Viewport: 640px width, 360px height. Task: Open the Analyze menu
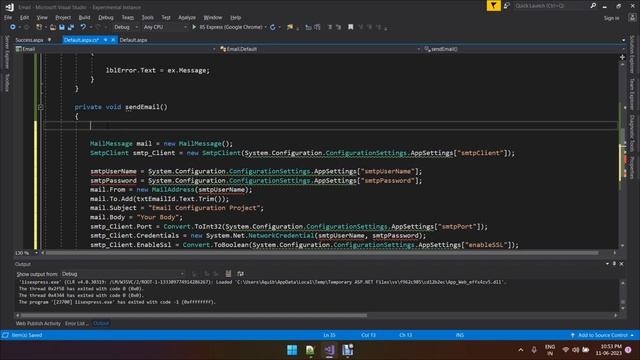pyautogui.click(x=187, y=18)
